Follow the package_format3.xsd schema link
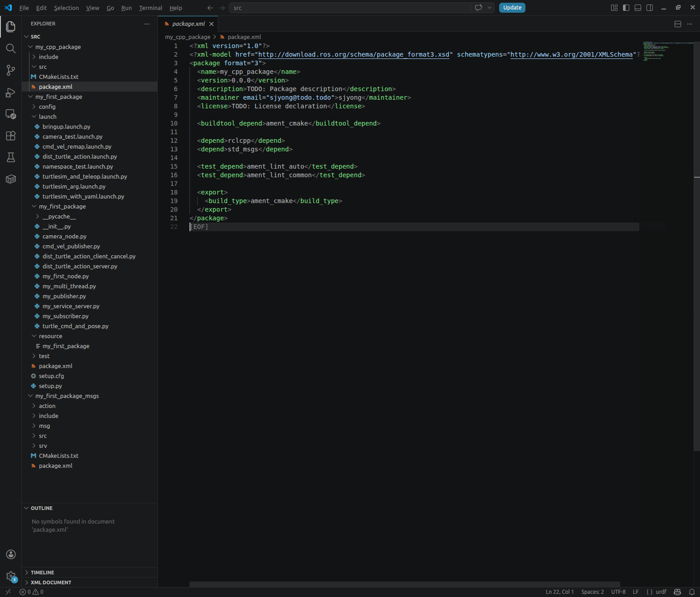The width and height of the screenshot is (700, 597). click(x=354, y=54)
